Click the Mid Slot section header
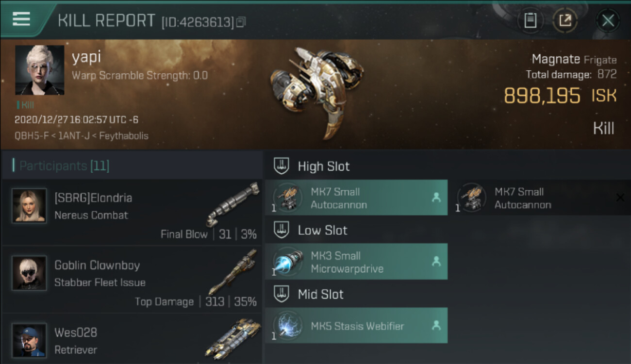 (321, 294)
